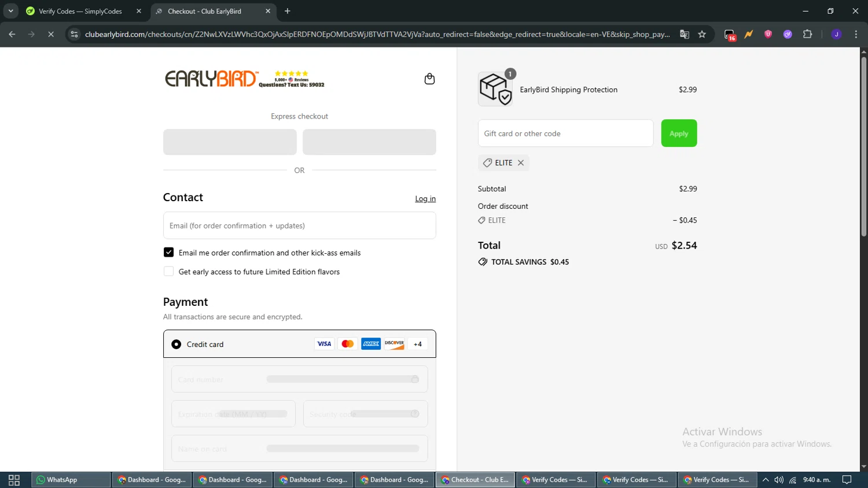868x488 pixels.
Task: Open WhatsApp from the taskbar
Action: (71, 480)
